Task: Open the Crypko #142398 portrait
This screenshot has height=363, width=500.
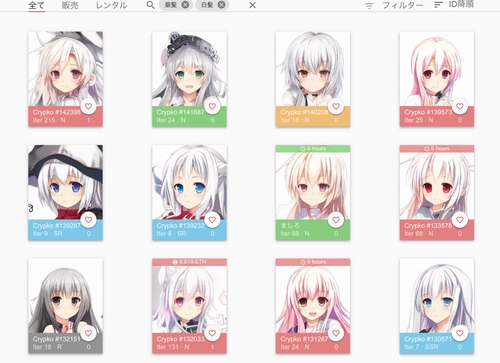Action: 65,69
